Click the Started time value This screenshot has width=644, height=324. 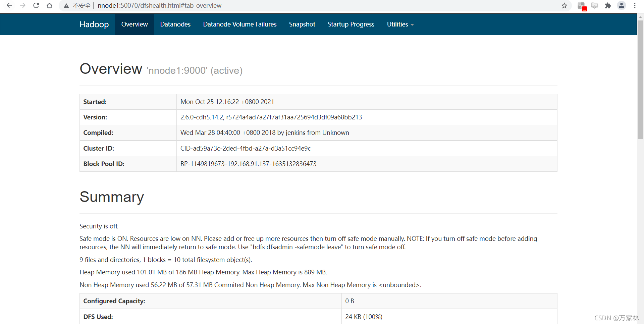tap(227, 102)
